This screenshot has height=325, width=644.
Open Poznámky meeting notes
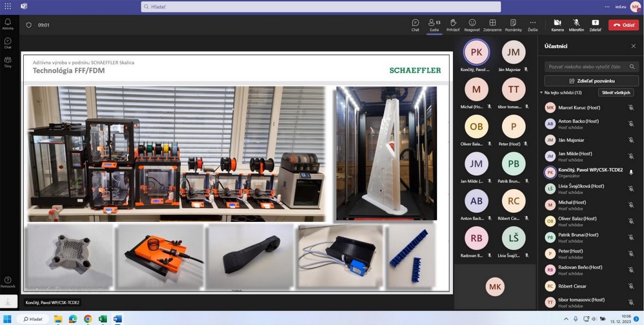(513, 25)
